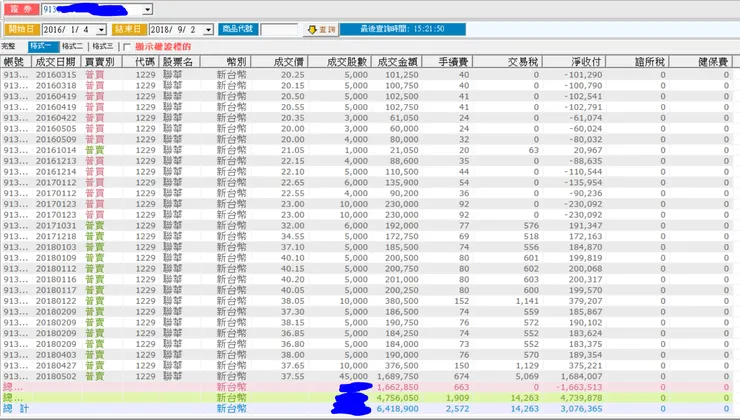Tick the checkbox beside the red label
This screenshot has height=420, width=740.
(x=126, y=47)
